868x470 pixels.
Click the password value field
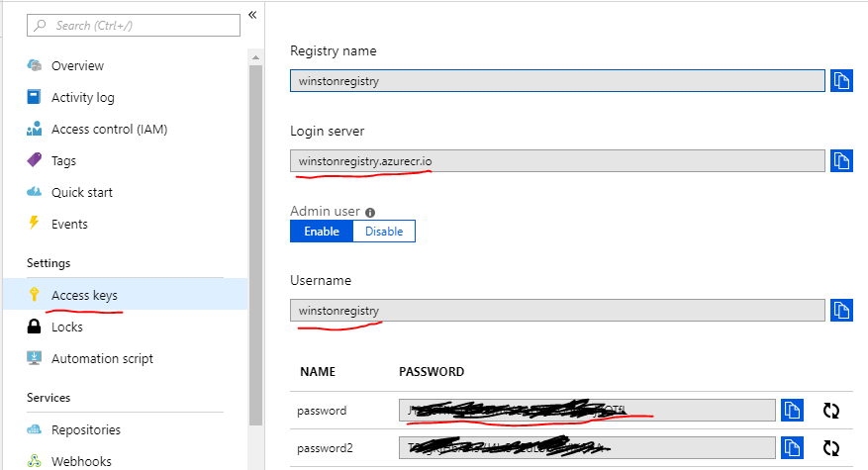coord(587,411)
